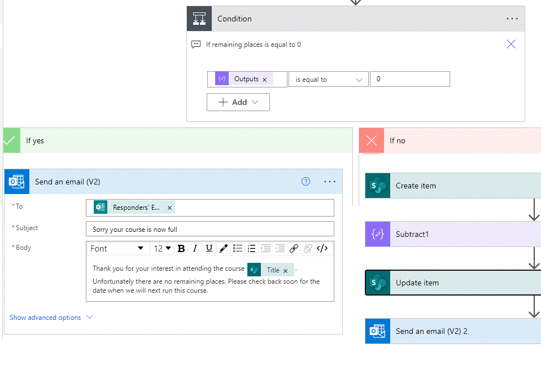Click the SharePoint icon on the Title token

pyautogui.click(x=254, y=270)
